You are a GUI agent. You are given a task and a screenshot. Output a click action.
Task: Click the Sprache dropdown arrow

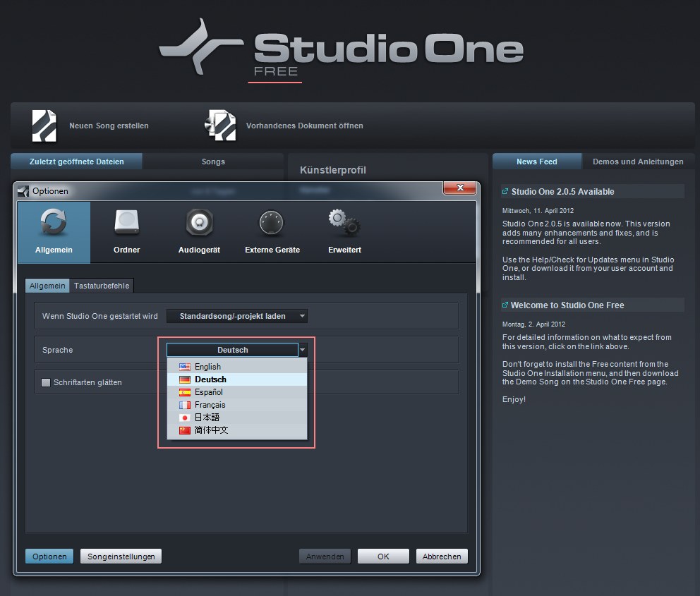303,350
